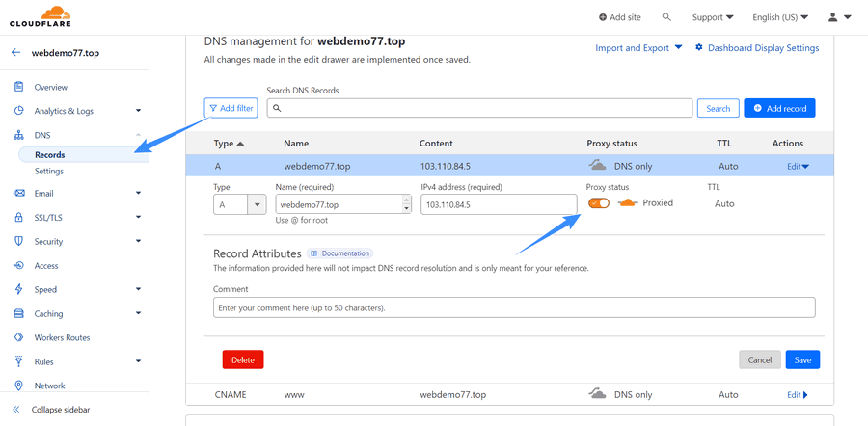Sort by the Type column header

(x=228, y=144)
